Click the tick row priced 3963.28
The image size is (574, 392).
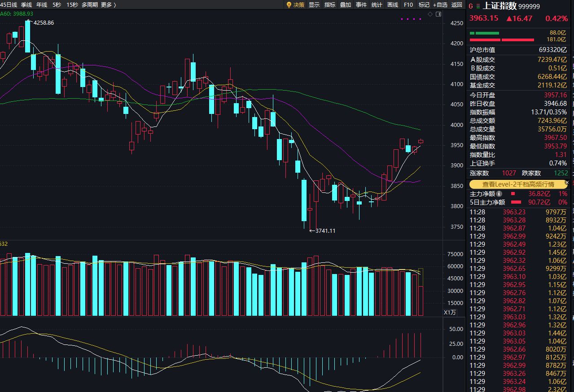[518, 220]
